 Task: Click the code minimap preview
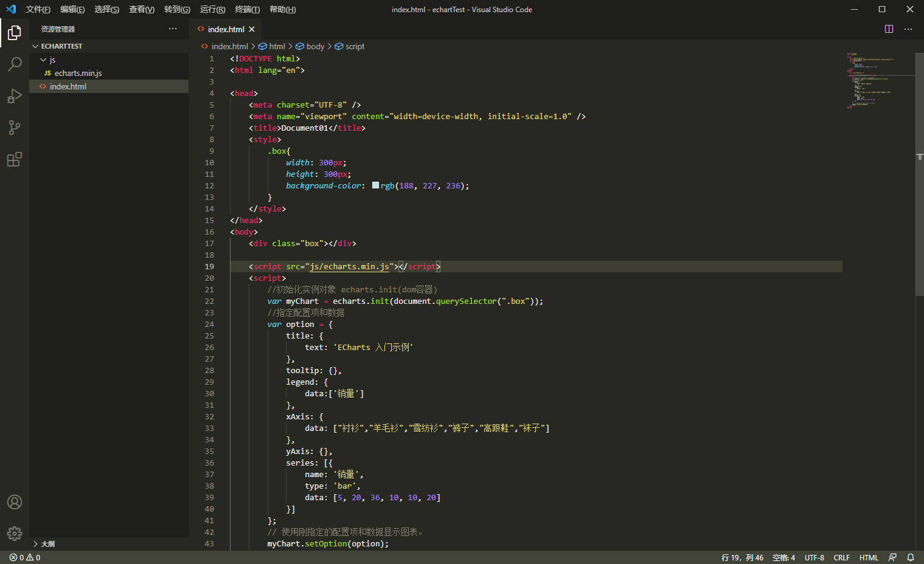click(x=878, y=80)
